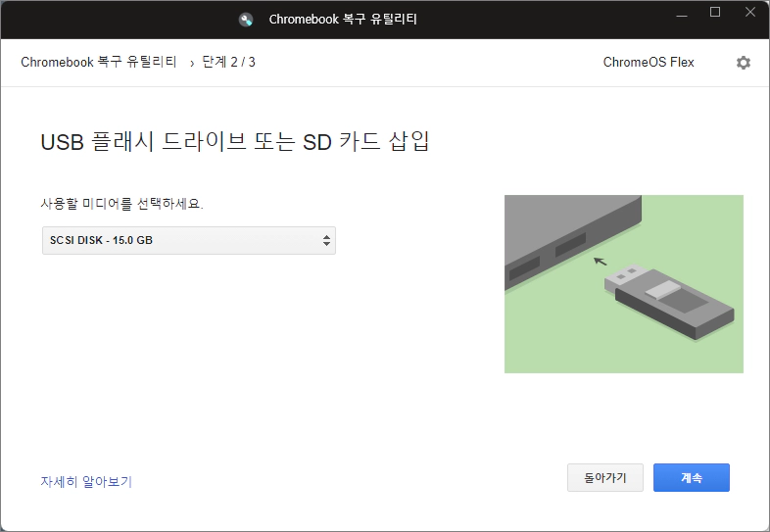Open the settings gear menu

[x=743, y=63]
